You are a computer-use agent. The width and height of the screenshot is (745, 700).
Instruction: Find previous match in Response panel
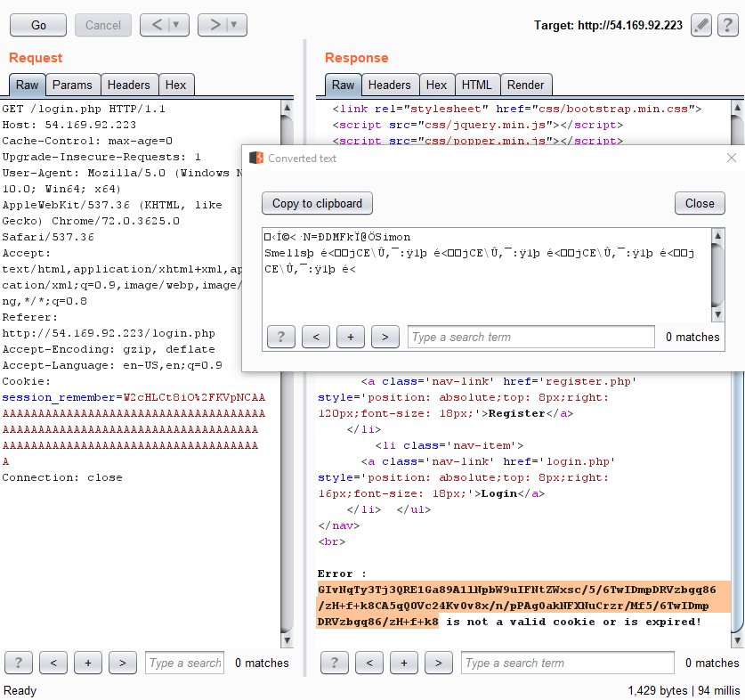[369, 663]
